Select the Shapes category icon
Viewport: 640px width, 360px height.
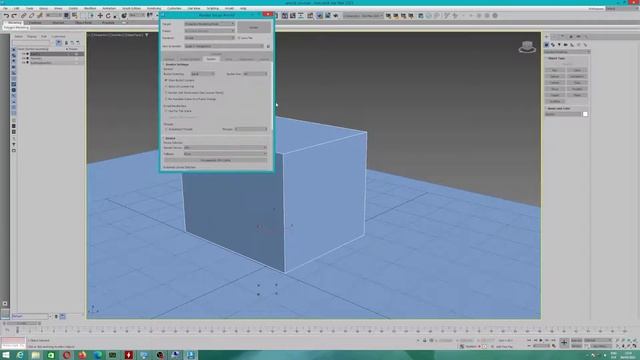tap(553, 44)
